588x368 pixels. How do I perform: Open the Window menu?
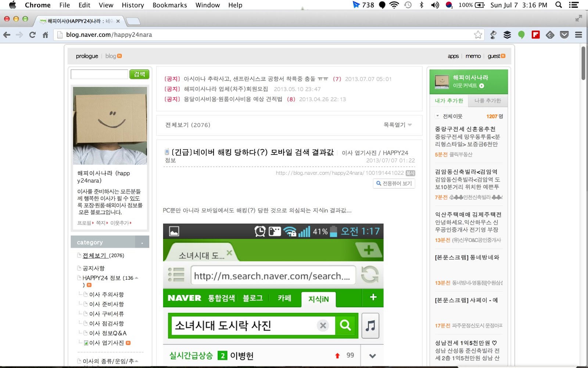208,5
